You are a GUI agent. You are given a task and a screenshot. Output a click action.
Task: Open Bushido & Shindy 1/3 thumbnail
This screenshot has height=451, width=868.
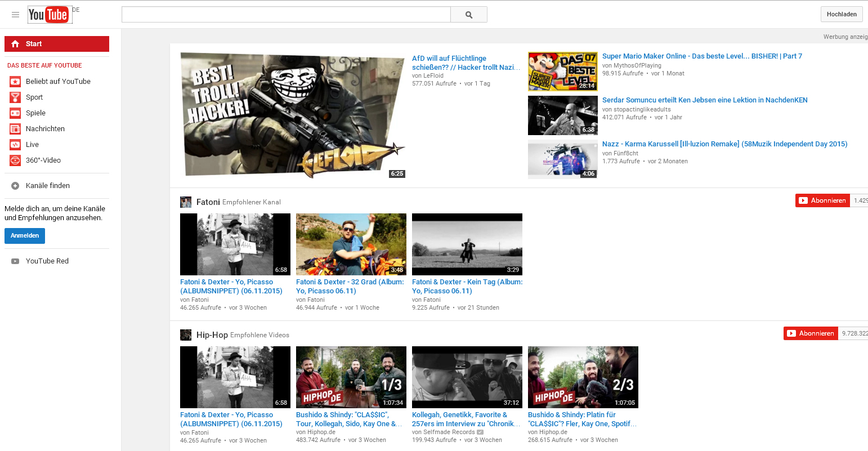tap(351, 377)
